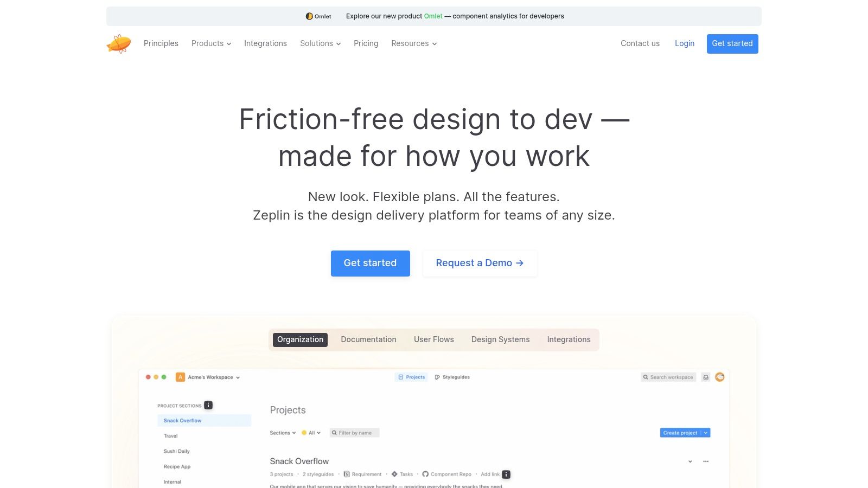Click the Search workspace field

click(668, 377)
